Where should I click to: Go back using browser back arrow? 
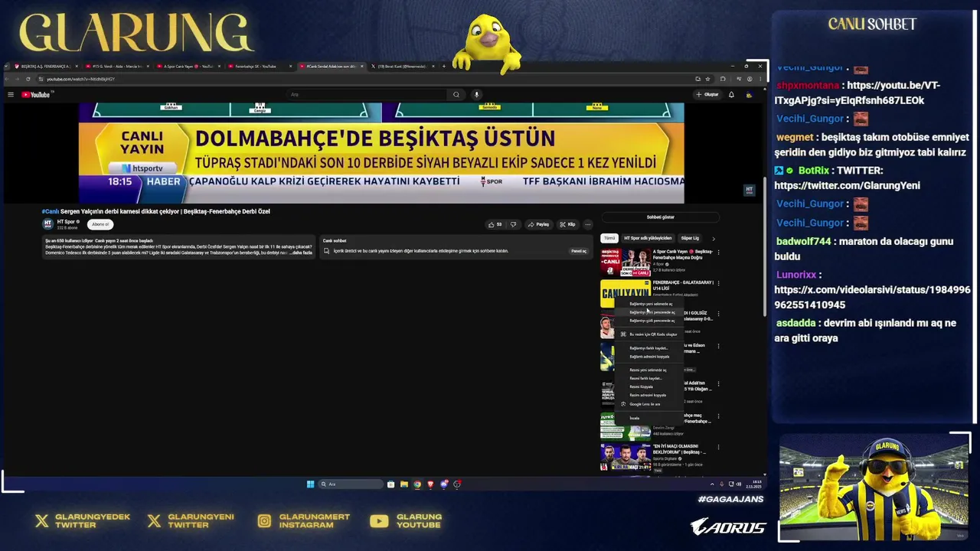tap(8, 79)
